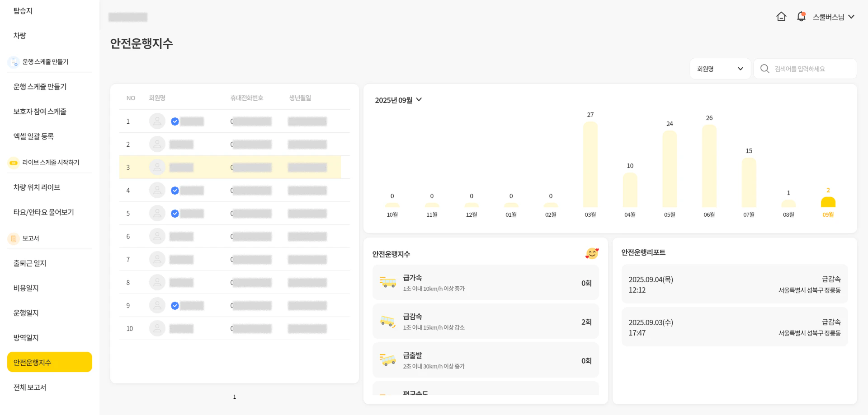
Task: Click the smiley emoji in 안전운행지수 card
Action: (x=592, y=254)
